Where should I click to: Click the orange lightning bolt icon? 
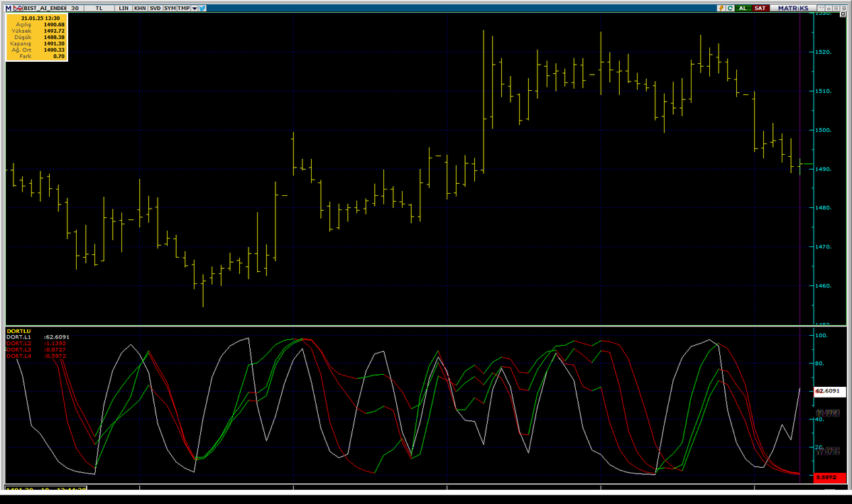point(721,8)
